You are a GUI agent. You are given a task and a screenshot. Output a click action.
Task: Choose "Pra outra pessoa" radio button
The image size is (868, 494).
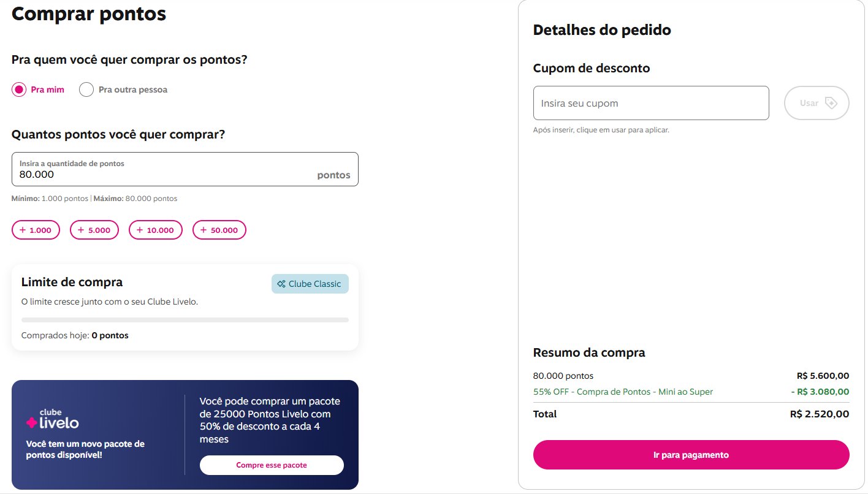[x=86, y=89]
